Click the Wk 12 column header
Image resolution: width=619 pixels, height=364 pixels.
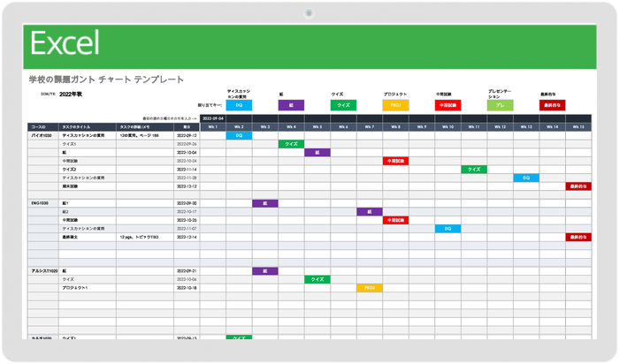(501, 127)
